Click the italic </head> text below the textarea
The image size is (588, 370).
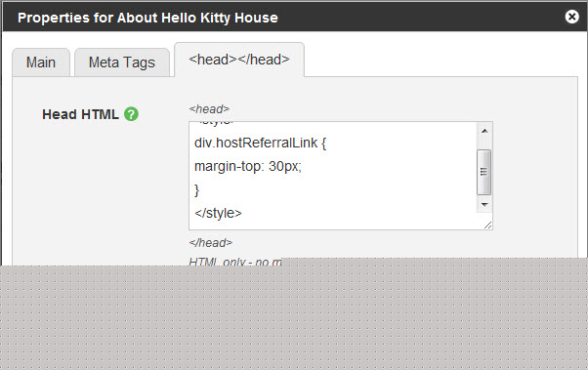(211, 243)
